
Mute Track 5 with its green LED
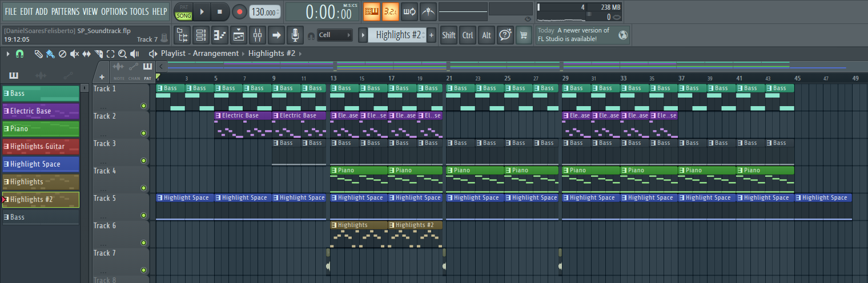[x=143, y=216]
